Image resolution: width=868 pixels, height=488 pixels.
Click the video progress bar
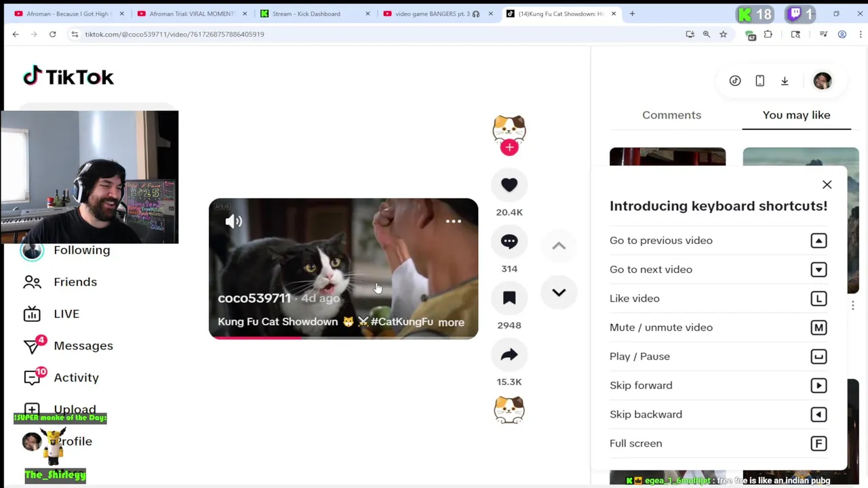(343, 338)
